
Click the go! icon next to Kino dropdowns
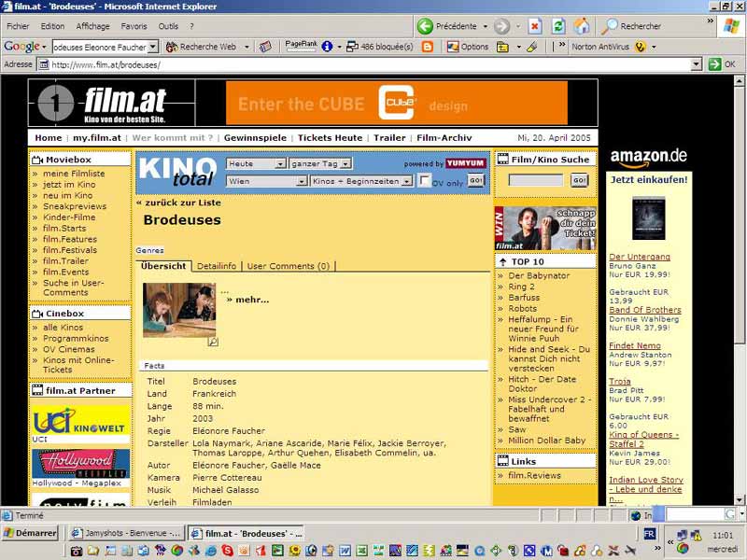pyautogui.click(x=474, y=182)
